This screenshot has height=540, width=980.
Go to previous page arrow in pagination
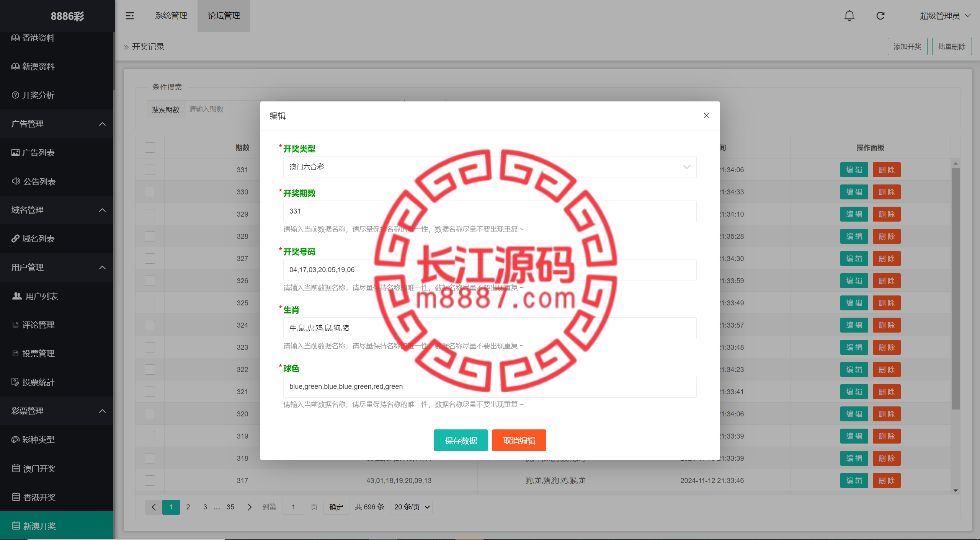(x=154, y=507)
